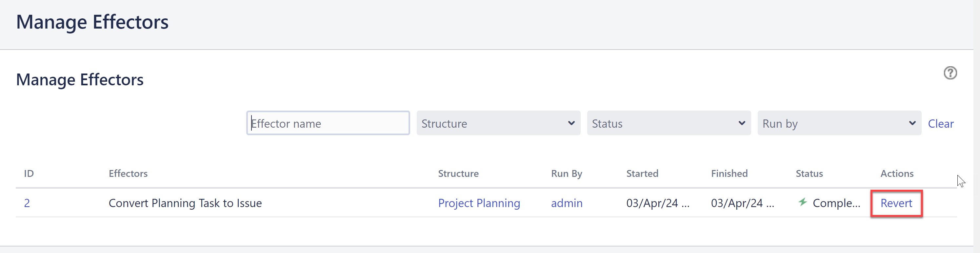Click the green lightning status icon
Viewport: 980px width, 253px height.
point(802,203)
